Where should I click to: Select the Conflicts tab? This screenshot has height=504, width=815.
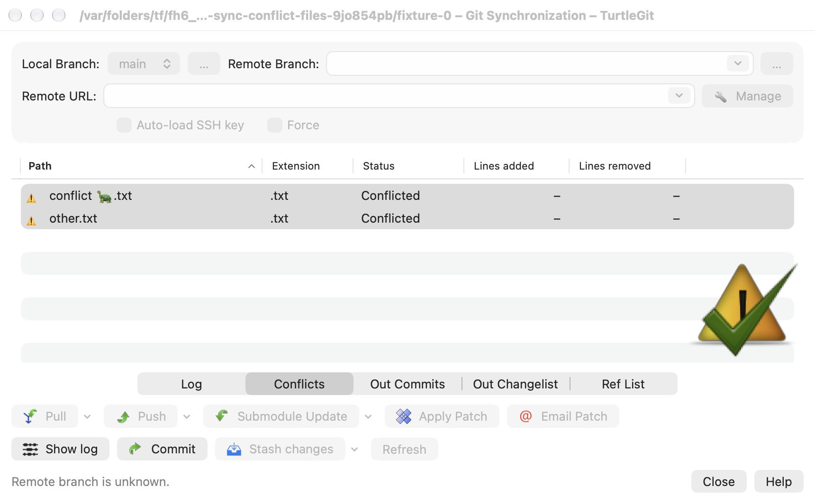299,384
